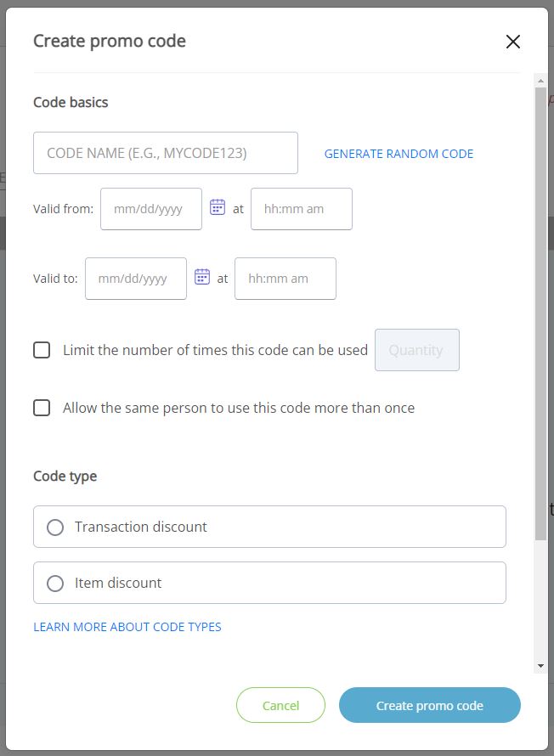The image size is (554, 756).
Task: Click the Code basics section heading
Action: pyautogui.click(x=71, y=102)
